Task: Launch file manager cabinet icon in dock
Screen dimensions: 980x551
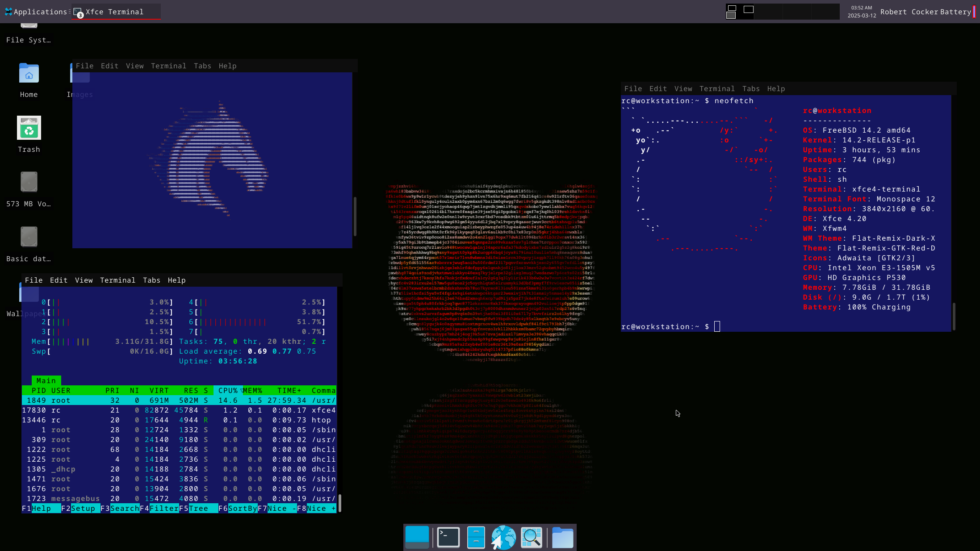Action: pyautogui.click(x=476, y=537)
